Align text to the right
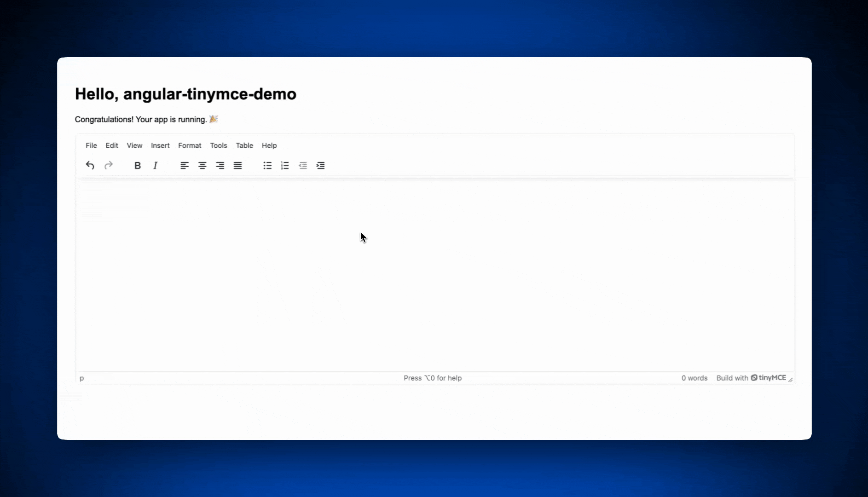This screenshot has height=497, width=868. [x=220, y=165]
